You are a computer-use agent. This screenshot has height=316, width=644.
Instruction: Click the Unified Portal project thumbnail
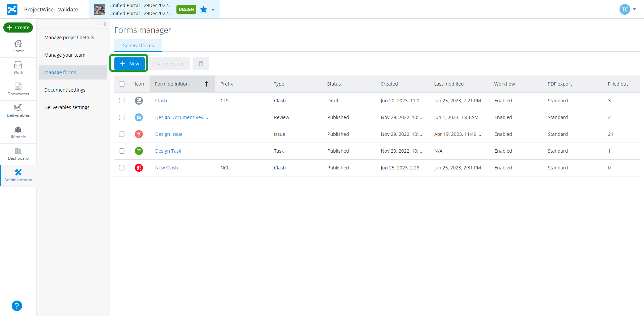(99, 9)
